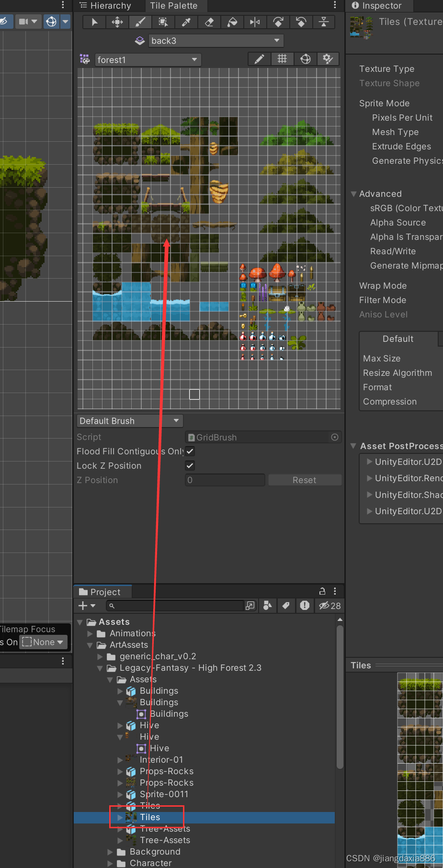
Task: Click the Search by Label tag icon
Action: (x=286, y=606)
